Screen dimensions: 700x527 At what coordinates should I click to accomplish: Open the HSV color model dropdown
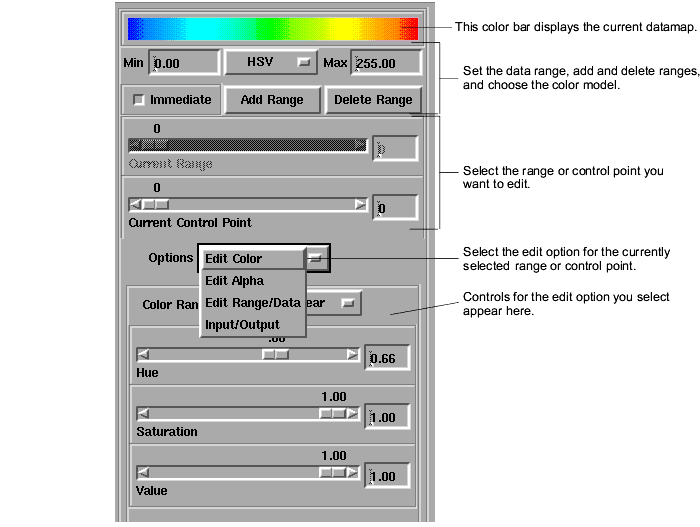click(270, 63)
